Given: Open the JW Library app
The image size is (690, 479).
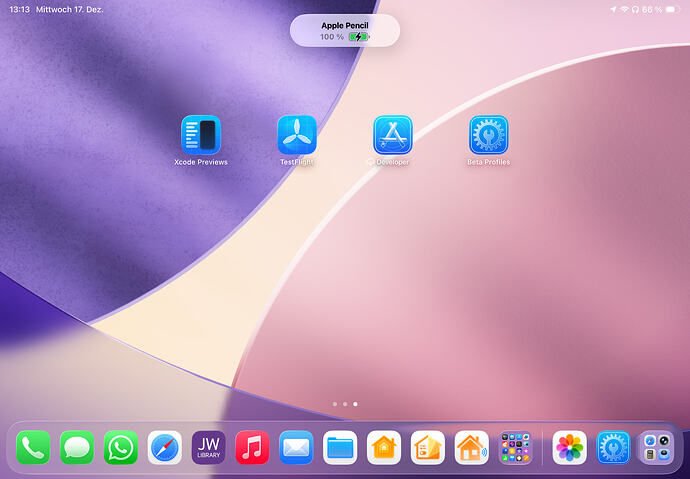Looking at the screenshot, I should pyautogui.click(x=209, y=447).
